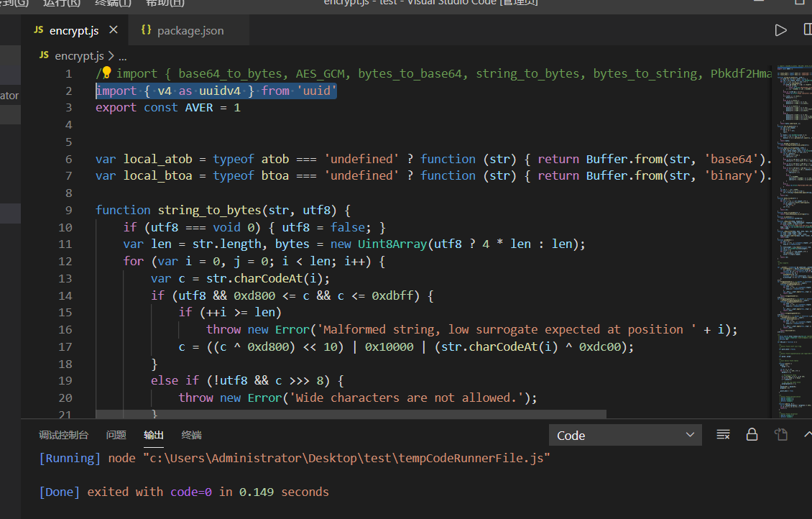812x519 pixels.
Task: Click uuidv4 alias on line 2
Action: 220,91
